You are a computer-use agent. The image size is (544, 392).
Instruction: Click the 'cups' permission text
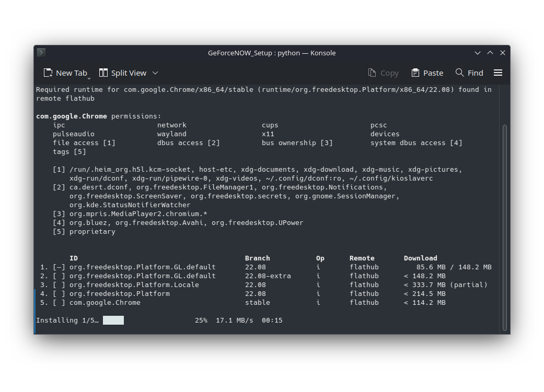tap(270, 125)
